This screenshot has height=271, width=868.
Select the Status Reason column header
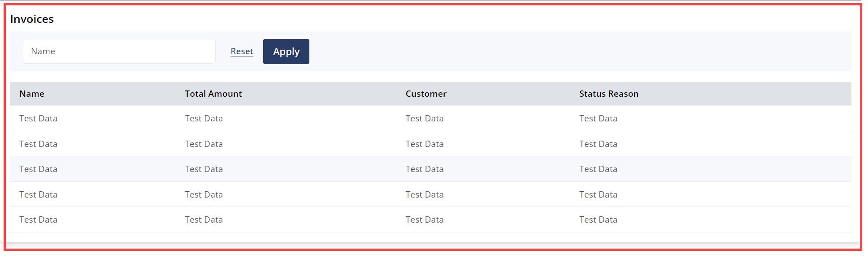[608, 94]
